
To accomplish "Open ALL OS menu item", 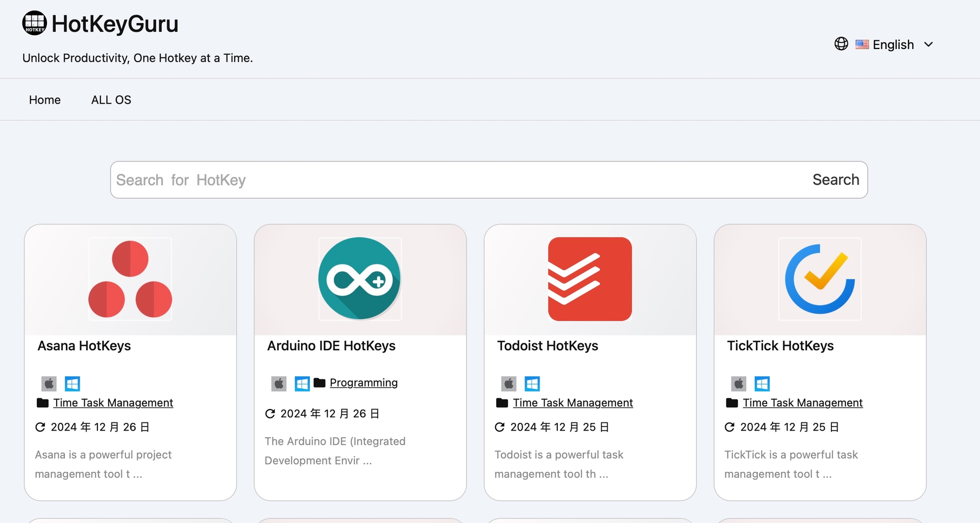I will 111,100.
